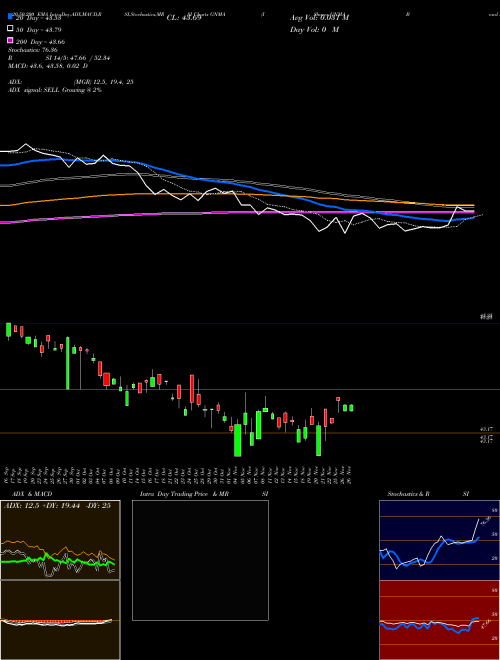Click the white 50 Day legend swatch
This screenshot has width=500, height=660.
[x=11, y=29]
